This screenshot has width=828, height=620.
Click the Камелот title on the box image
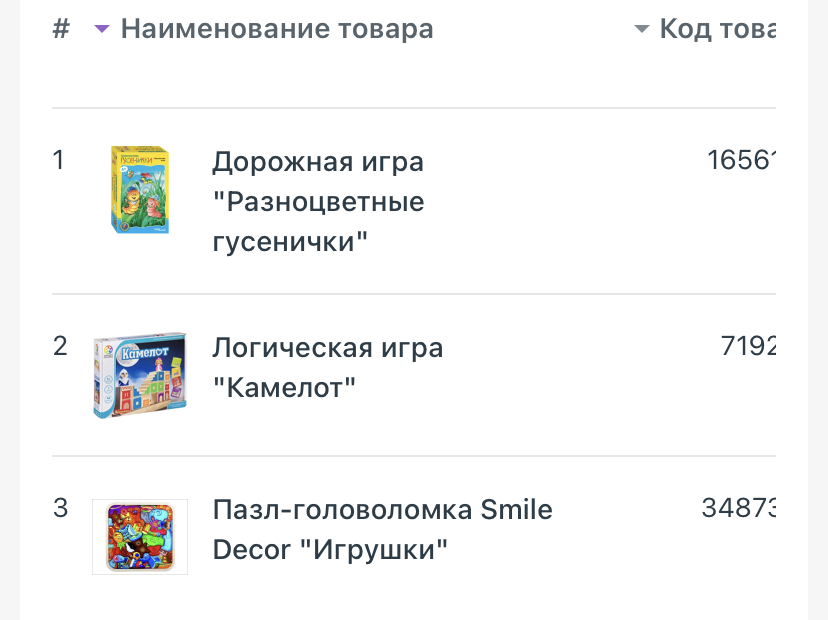tap(145, 352)
